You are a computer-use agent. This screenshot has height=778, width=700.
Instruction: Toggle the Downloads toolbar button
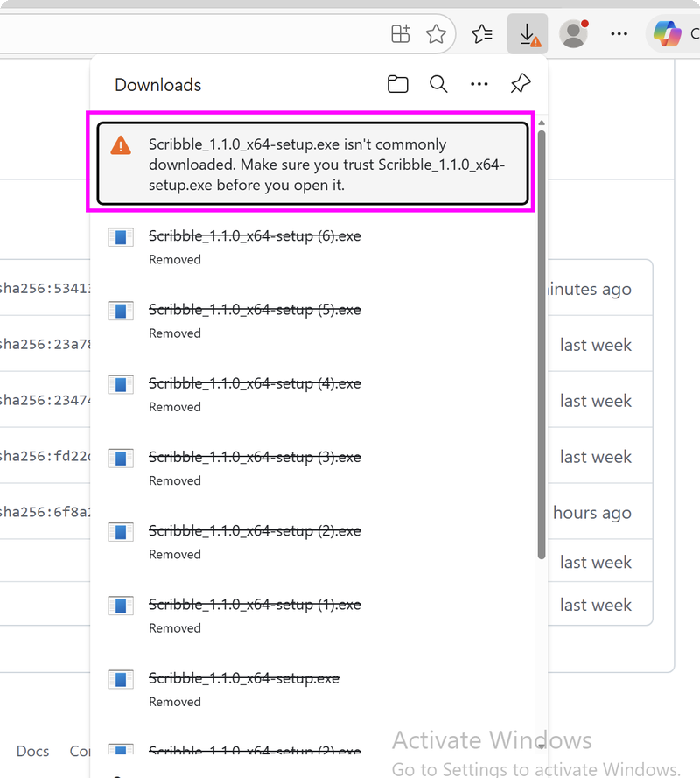tap(528, 34)
